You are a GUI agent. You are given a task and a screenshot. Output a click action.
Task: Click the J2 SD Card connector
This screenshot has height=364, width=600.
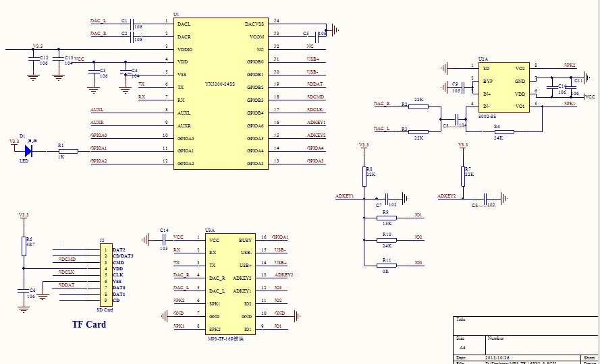[x=106, y=275]
